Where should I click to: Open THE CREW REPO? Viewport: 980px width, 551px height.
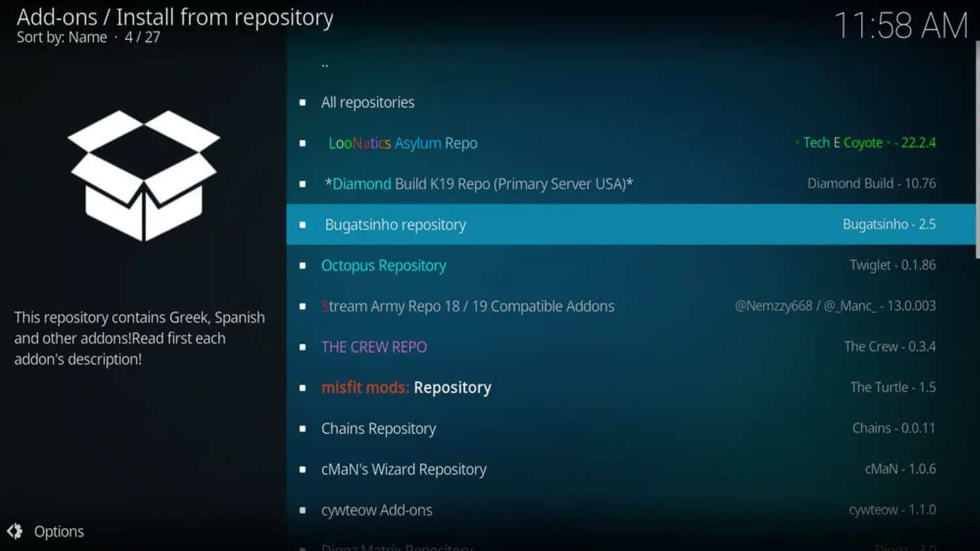point(631,347)
